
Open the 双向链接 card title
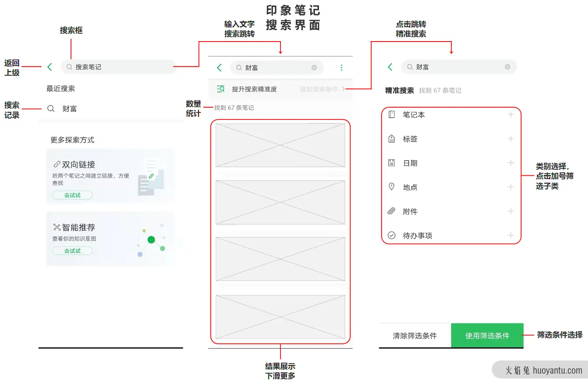[x=78, y=164]
